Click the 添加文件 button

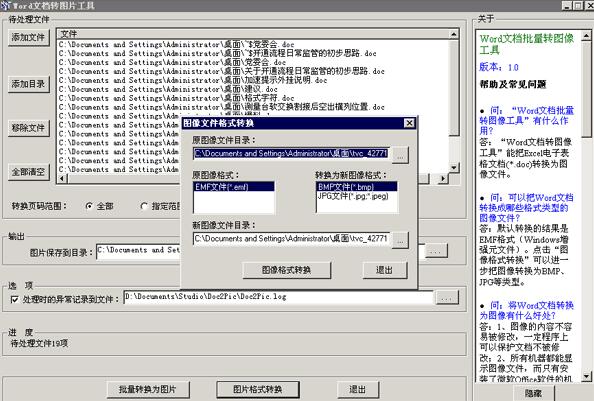pos(28,37)
